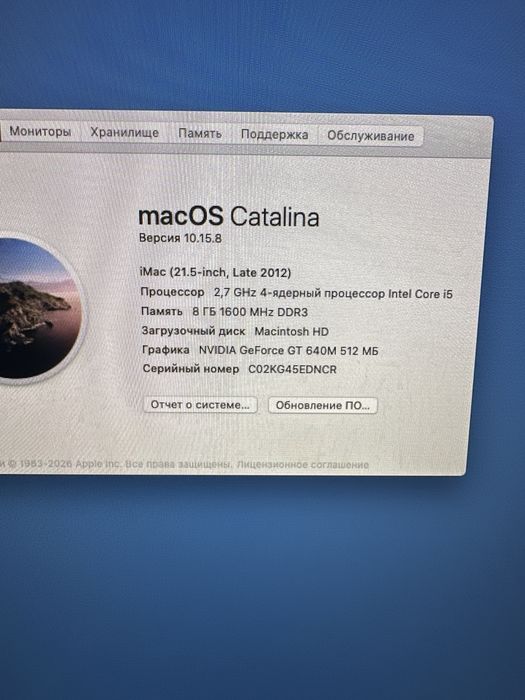Viewport: 525px width, 700px height.
Task: Open the Обслуживание tab
Action: (x=371, y=136)
